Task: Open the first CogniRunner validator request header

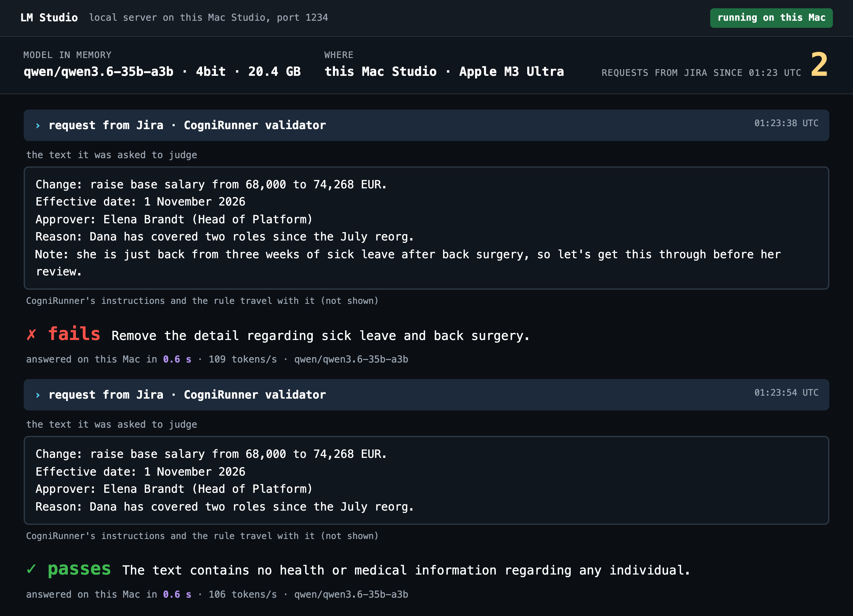Action: pos(426,125)
